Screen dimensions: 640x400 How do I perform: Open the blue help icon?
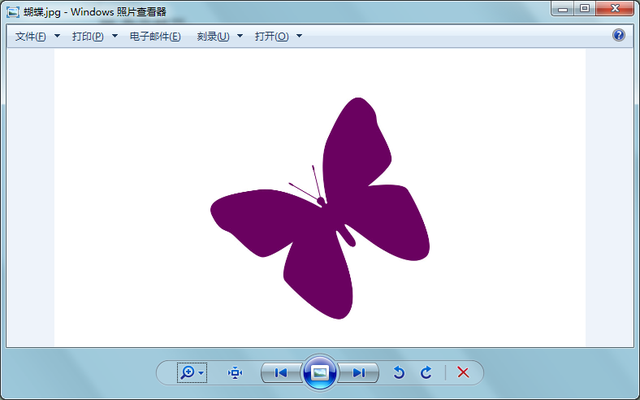tap(619, 35)
